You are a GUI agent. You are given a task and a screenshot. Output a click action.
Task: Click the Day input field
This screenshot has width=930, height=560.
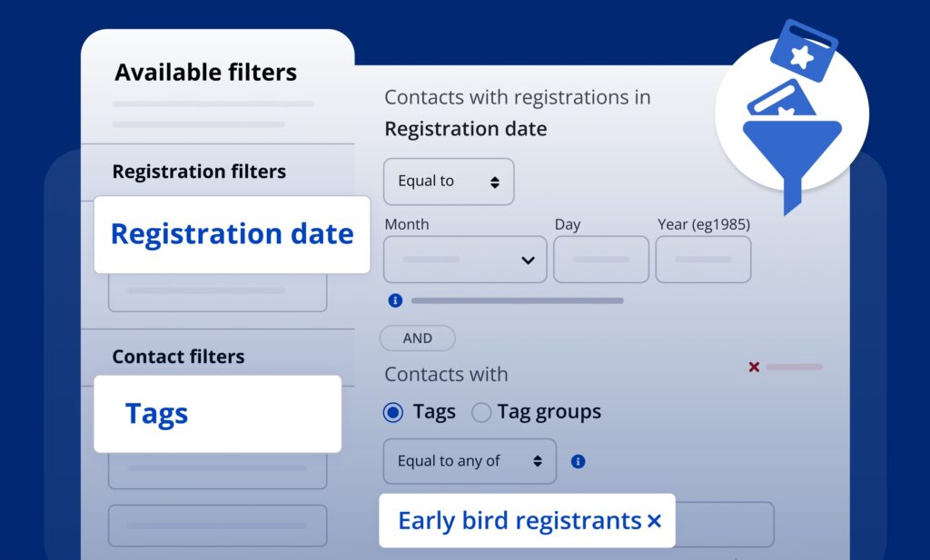600,260
